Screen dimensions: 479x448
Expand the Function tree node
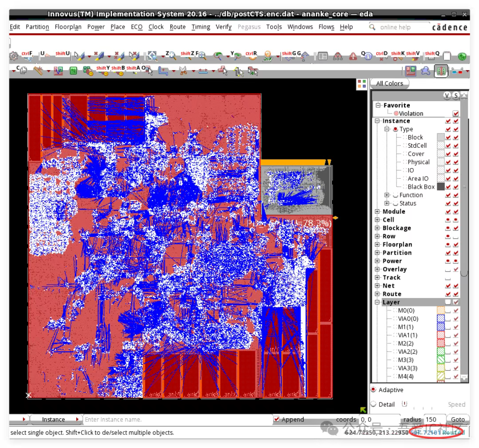tap(387, 195)
